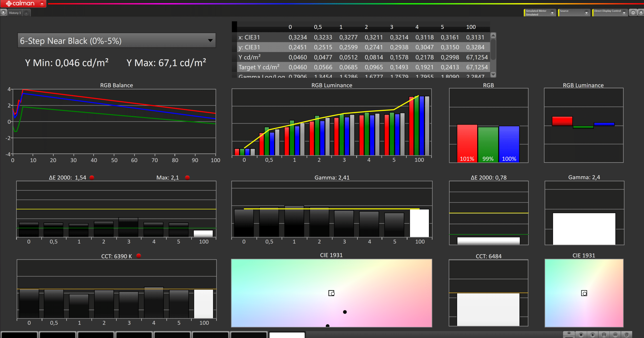Select the white 100% pattern swatch at bottom
This screenshot has height=338, width=644.
[x=287, y=335]
